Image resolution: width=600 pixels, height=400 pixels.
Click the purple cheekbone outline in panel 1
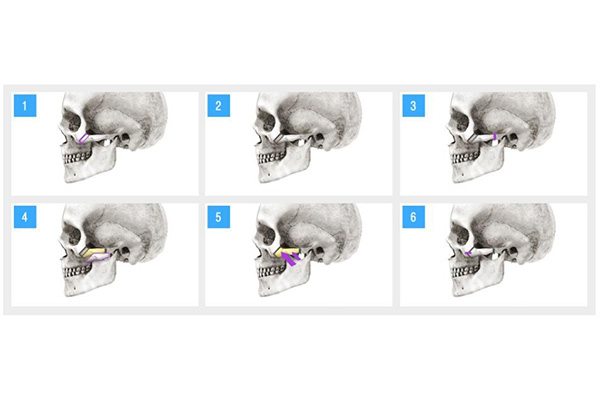(84, 138)
